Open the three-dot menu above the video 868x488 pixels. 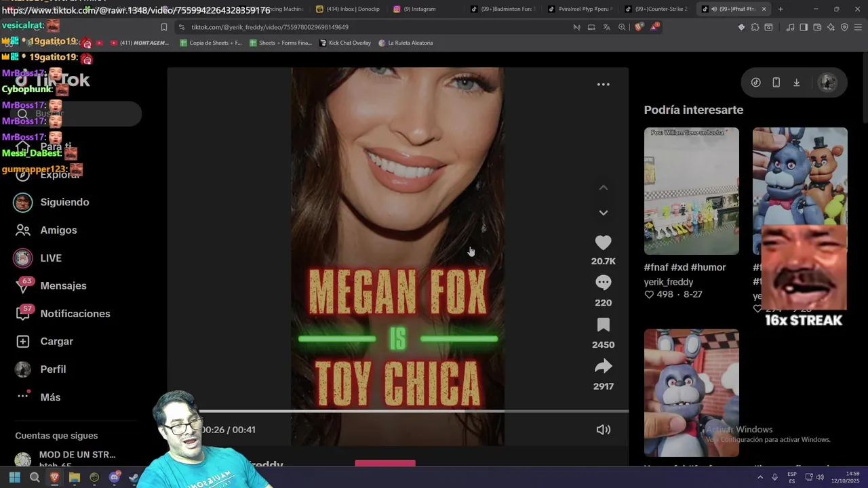(x=603, y=85)
